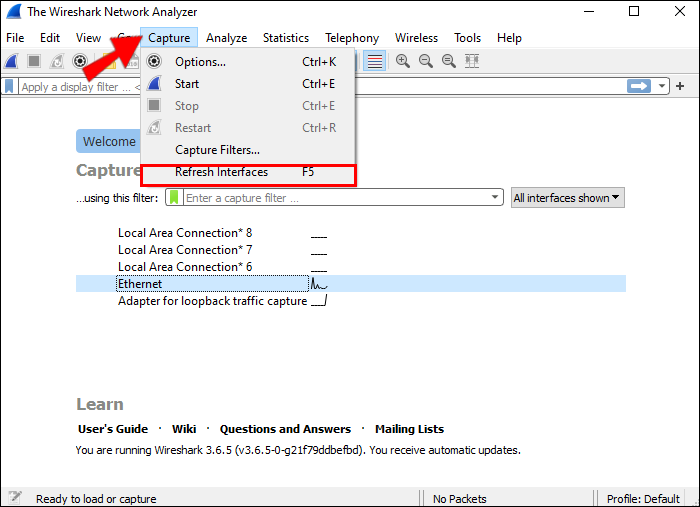Toggle the Colorize packet list toolbar icon
This screenshot has height=507, width=700.
tap(375, 61)
